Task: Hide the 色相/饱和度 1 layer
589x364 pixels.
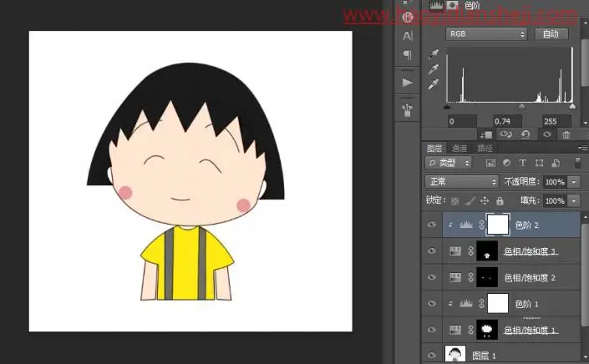Action: pyautogui.click(x=432, y=330)
